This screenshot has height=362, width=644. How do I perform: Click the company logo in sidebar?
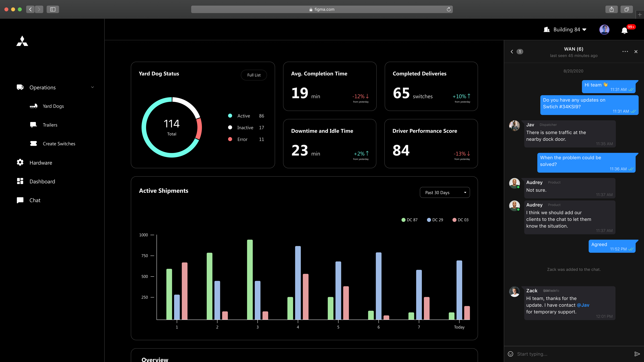(x=22, y=41)
